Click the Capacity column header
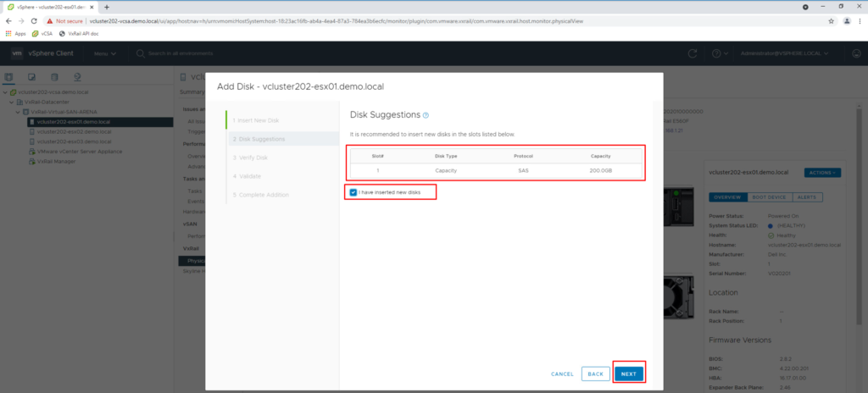 pos(600,156)
